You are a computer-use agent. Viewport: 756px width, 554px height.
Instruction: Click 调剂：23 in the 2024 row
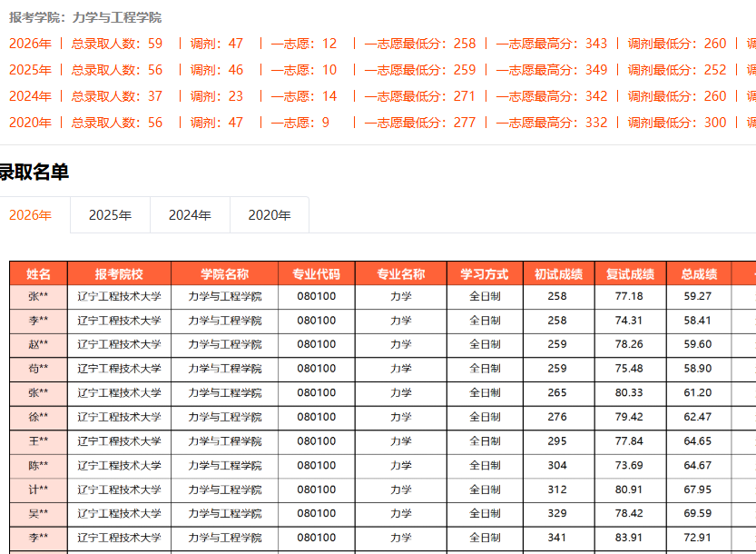(x=217, y=96)
